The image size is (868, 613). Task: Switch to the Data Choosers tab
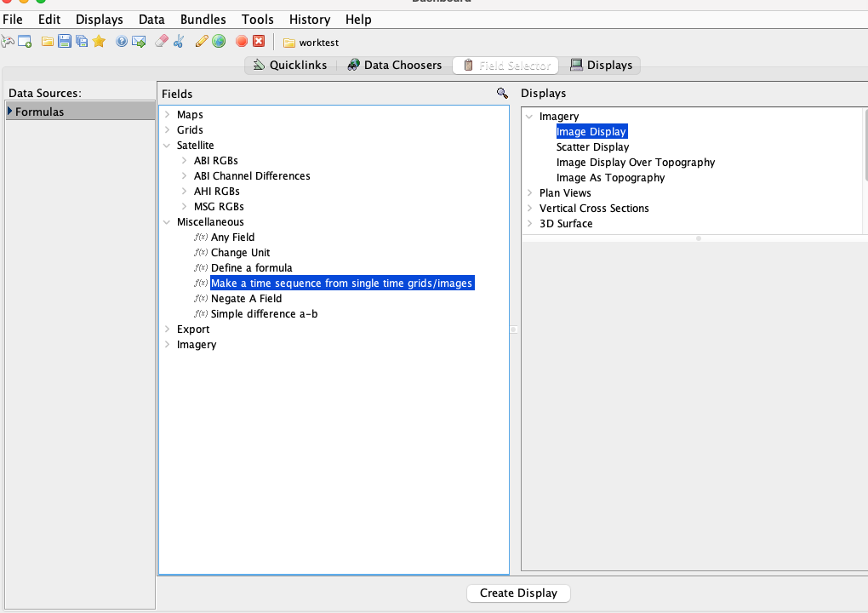[394, 66]
